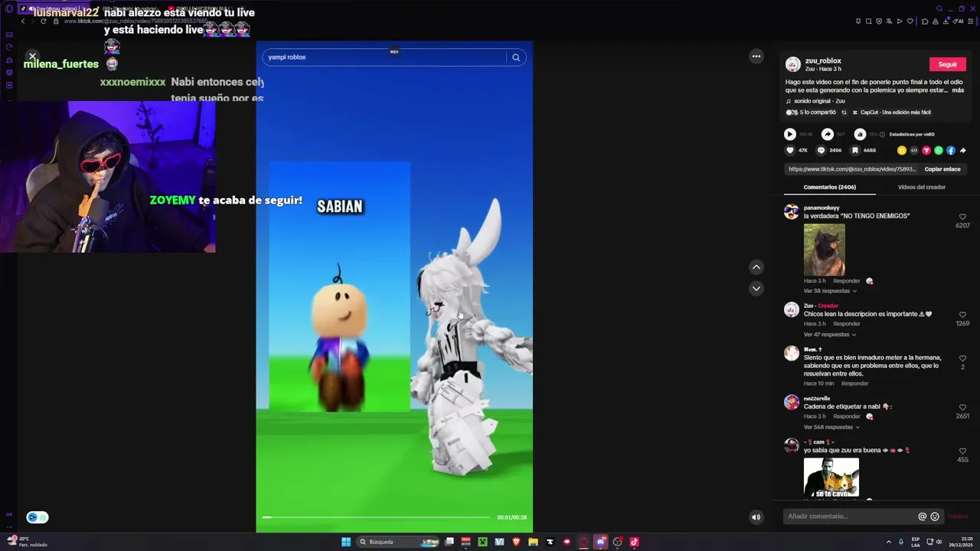980x551 pixels.
Task: Mute the video with the speaker icon
Action: [756, 517]
